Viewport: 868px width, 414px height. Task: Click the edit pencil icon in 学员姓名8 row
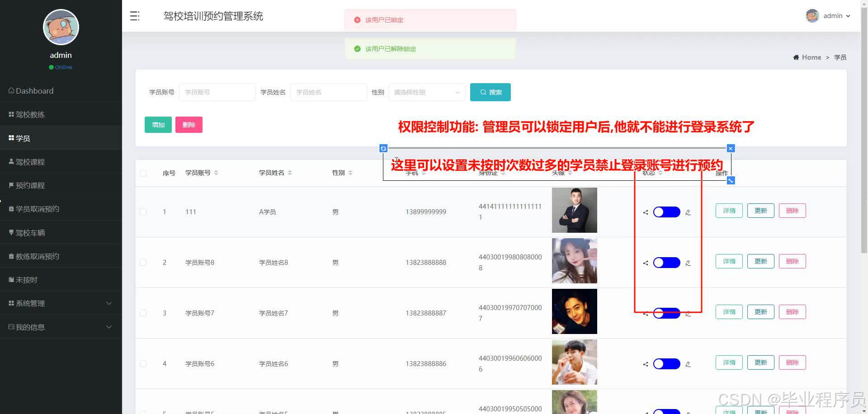coord(688,263)
